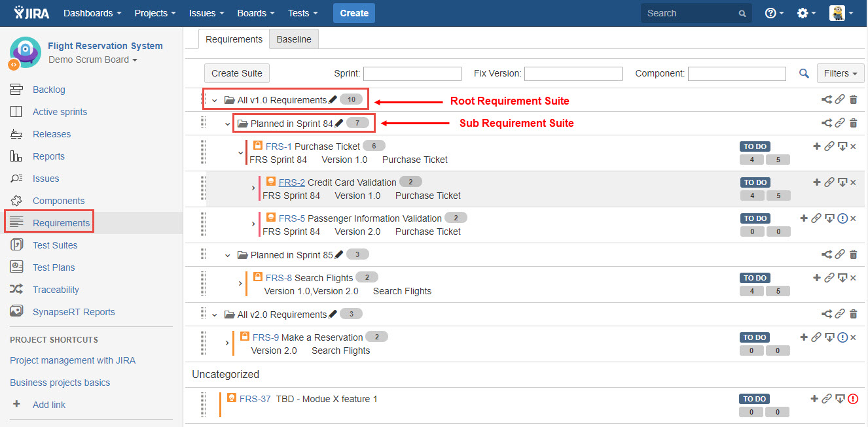Click link icon on FRS-1 Purchase Ticket row
The height and width of the screenshot is (427, 868).
point(829,146)
